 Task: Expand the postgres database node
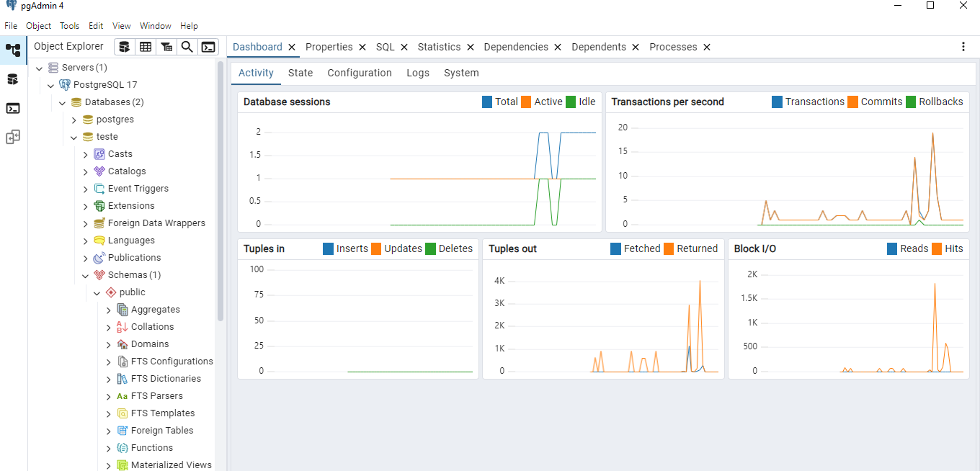pyautogui.click(x=75, y=119)
